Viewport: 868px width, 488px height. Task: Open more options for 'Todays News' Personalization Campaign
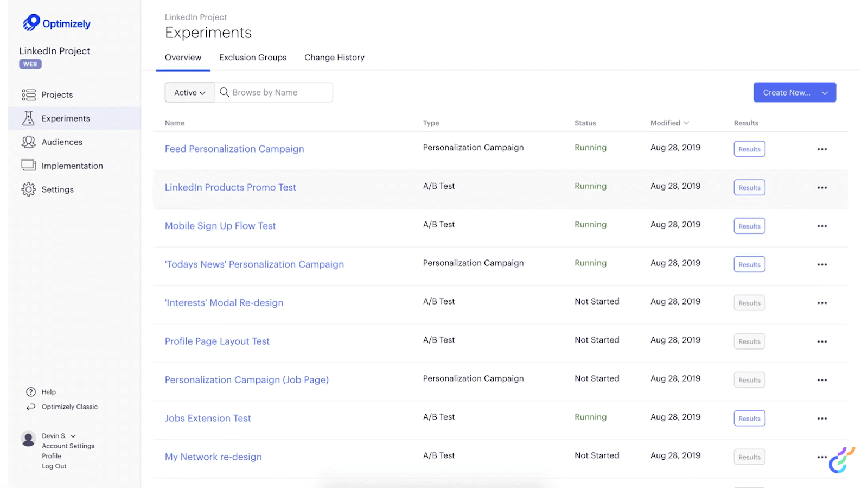point(822,265)
